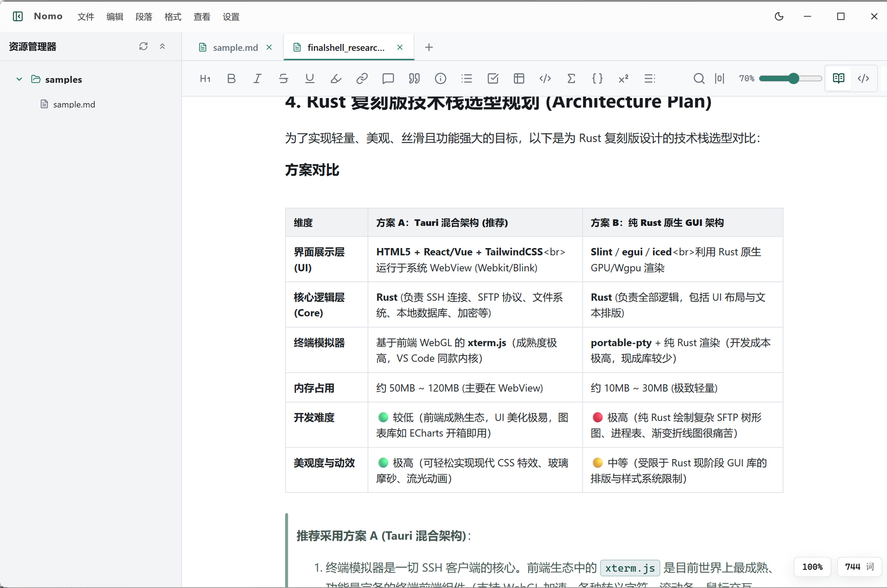The image size is (887, 588).
Task: Click the 内存占用 table cell
Action: (x=327, y=388)
